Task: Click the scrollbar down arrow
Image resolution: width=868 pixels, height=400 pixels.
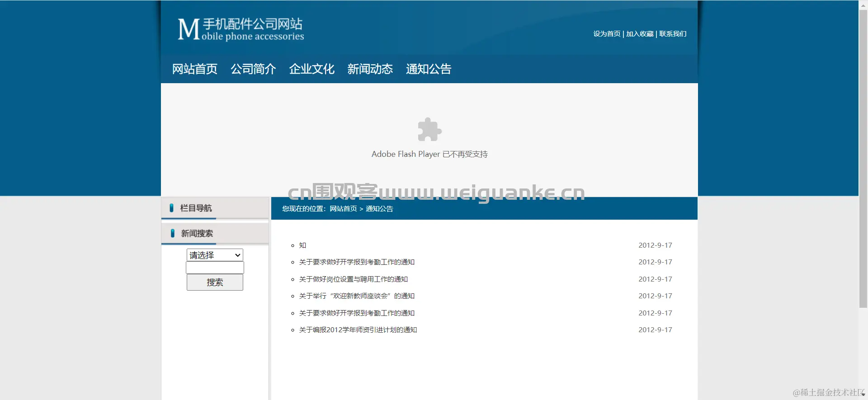Action: (x=863, y=395)
